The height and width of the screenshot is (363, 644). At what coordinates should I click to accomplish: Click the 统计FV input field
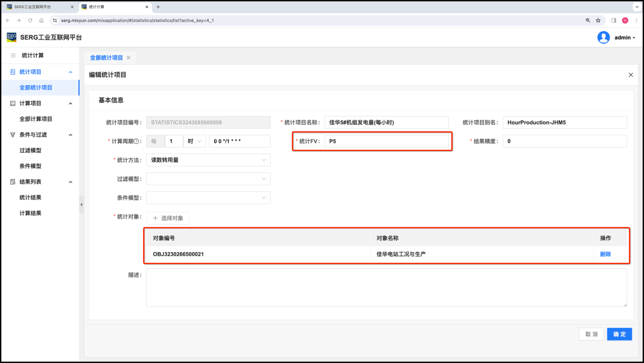pos(386,141)
